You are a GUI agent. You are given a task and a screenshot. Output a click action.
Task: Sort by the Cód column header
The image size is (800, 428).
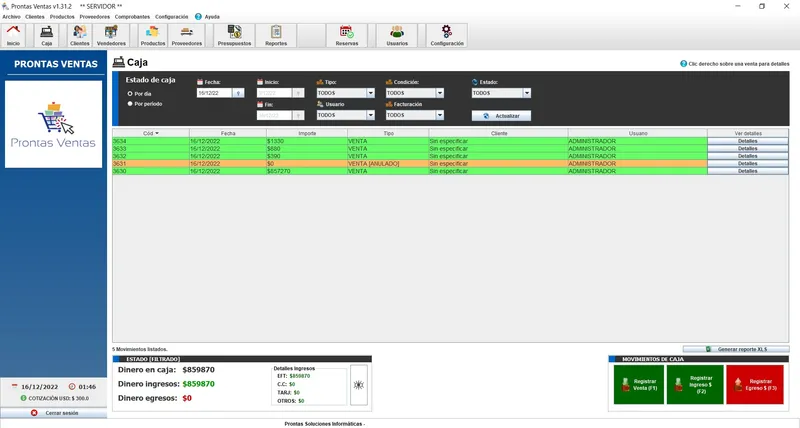coord(151,133)
